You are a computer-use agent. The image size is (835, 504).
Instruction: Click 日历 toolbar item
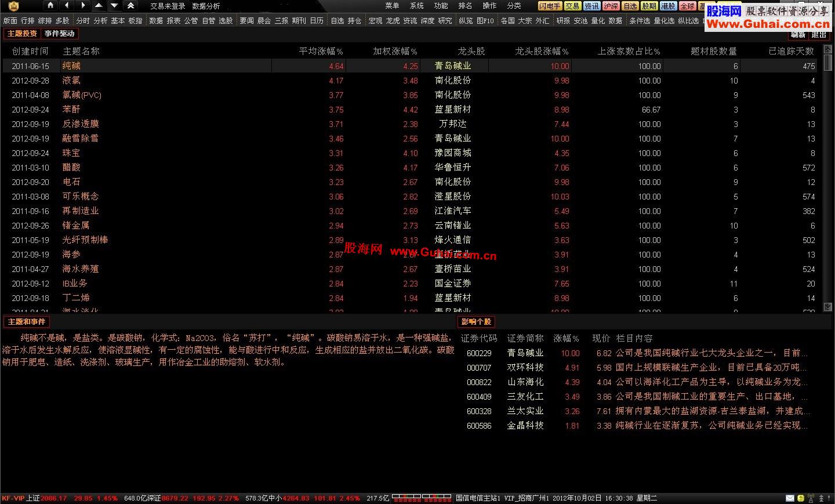pyautogui.click(x=317, y=20)
